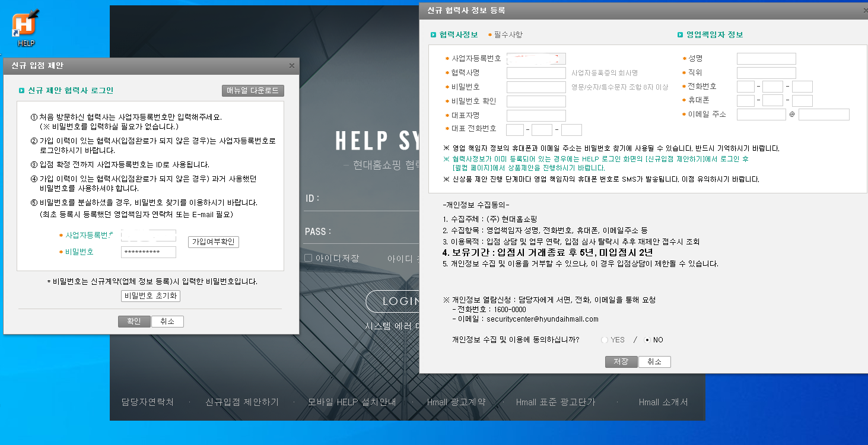This screenshot has width=868, height=445.
Task: Focus the 직위 input field
Action: click(x=767, y=73)
